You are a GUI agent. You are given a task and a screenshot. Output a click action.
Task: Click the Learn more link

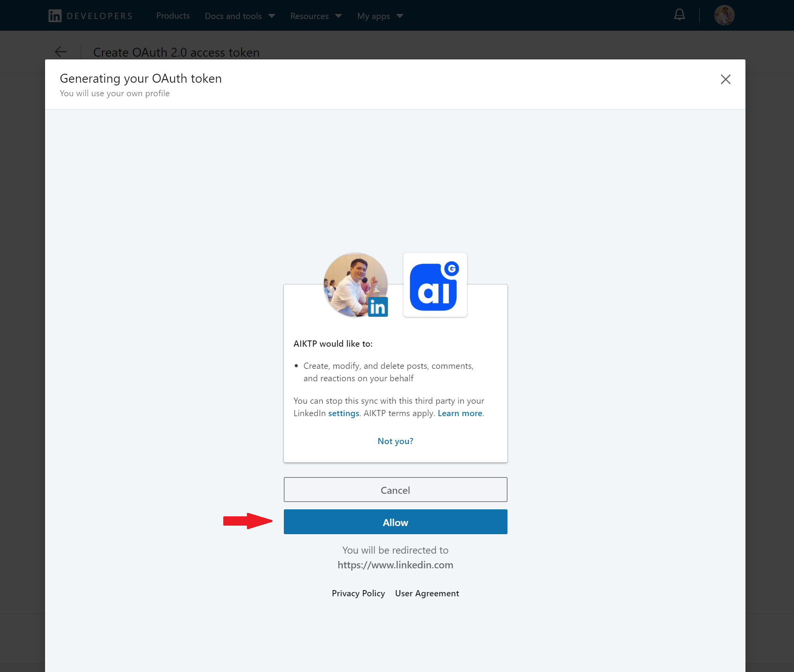460,413
